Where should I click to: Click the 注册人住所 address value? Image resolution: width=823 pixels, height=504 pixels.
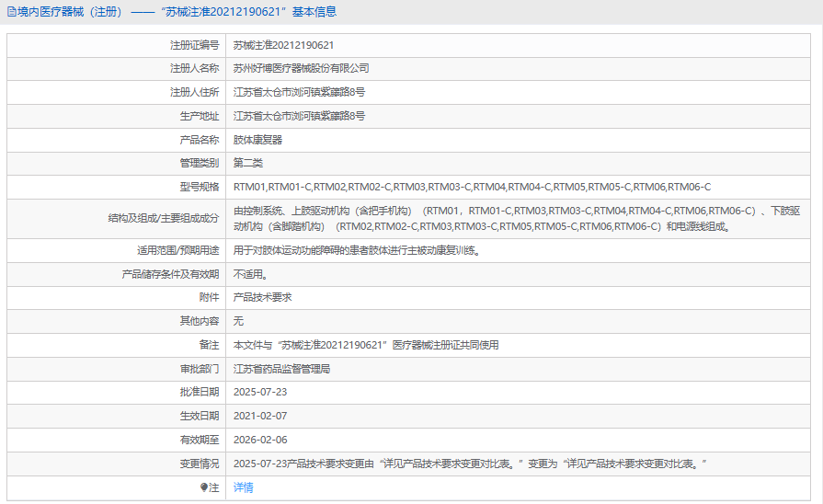click(299, 92)
